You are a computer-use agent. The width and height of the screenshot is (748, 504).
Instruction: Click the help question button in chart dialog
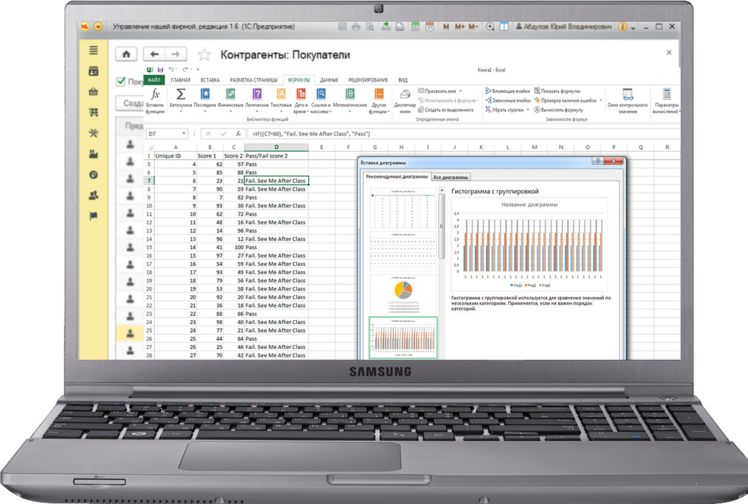point(597,161)
